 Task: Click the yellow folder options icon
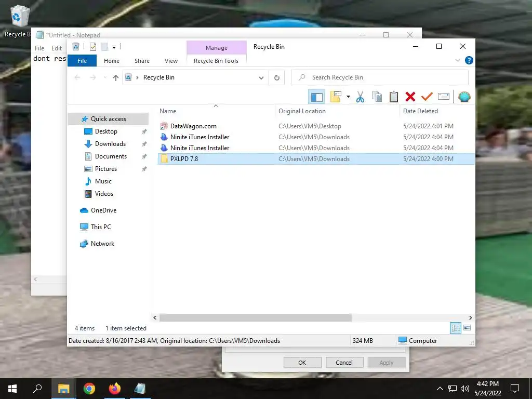point(336,97)
